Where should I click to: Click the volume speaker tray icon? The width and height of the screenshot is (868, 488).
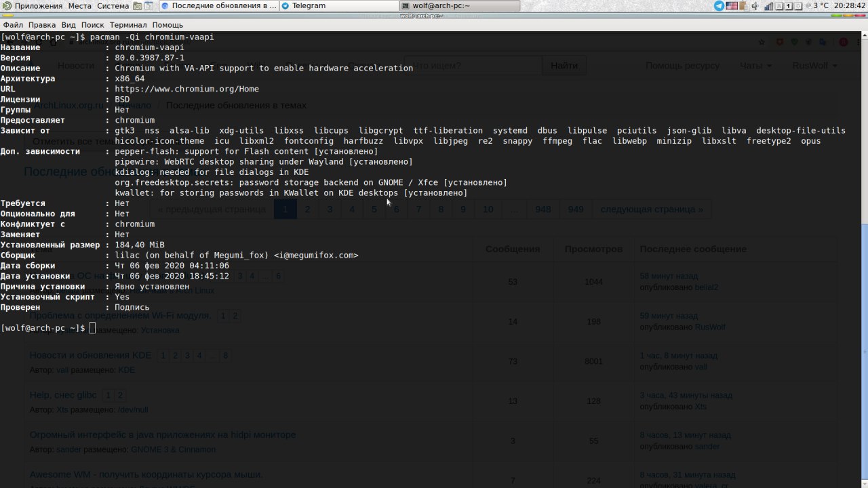755,5
